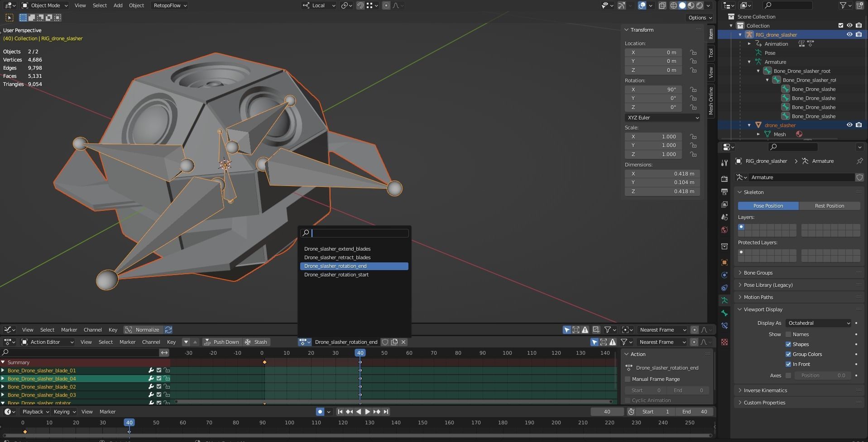This screenshot has height=442, width=868.
Task: Expand Bone_Drone_slasher_blade_01 channel
Action: (3, 371)
